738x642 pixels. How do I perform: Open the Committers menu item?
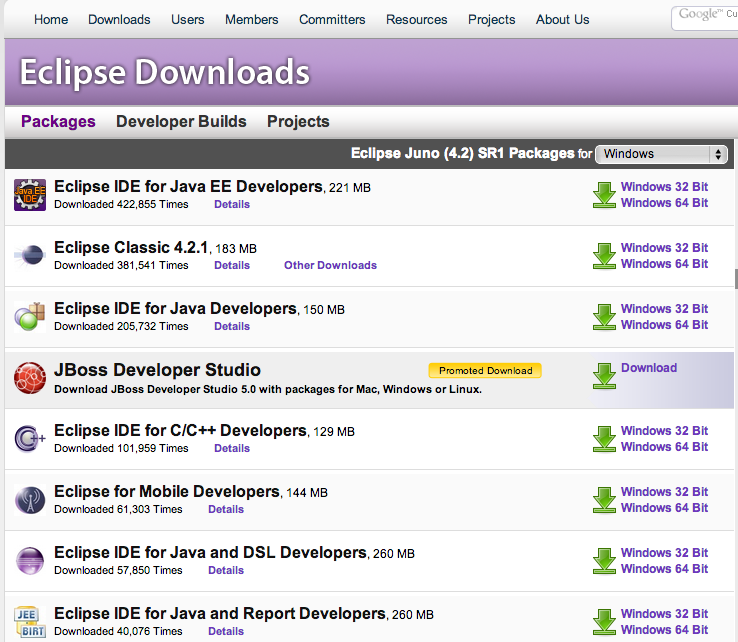point(332,19)
